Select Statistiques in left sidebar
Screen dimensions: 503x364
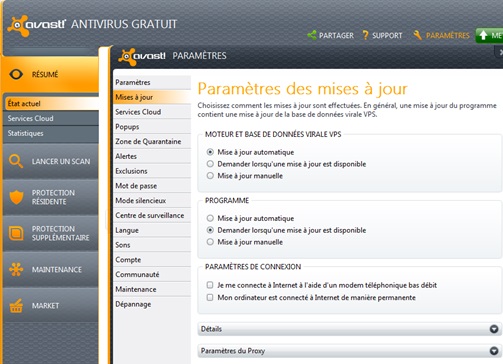coord(51,133)
